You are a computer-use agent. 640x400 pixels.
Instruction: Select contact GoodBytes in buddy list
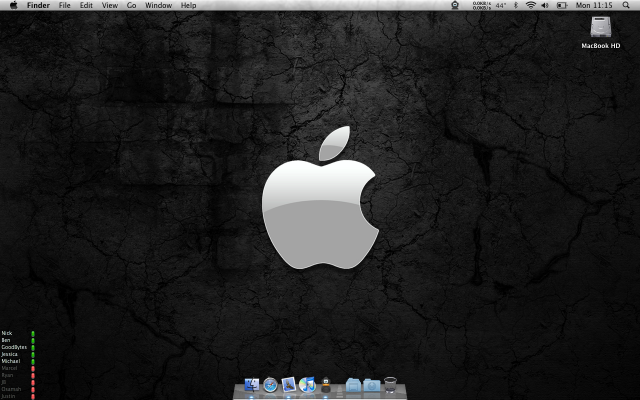[x=14, y=347]
